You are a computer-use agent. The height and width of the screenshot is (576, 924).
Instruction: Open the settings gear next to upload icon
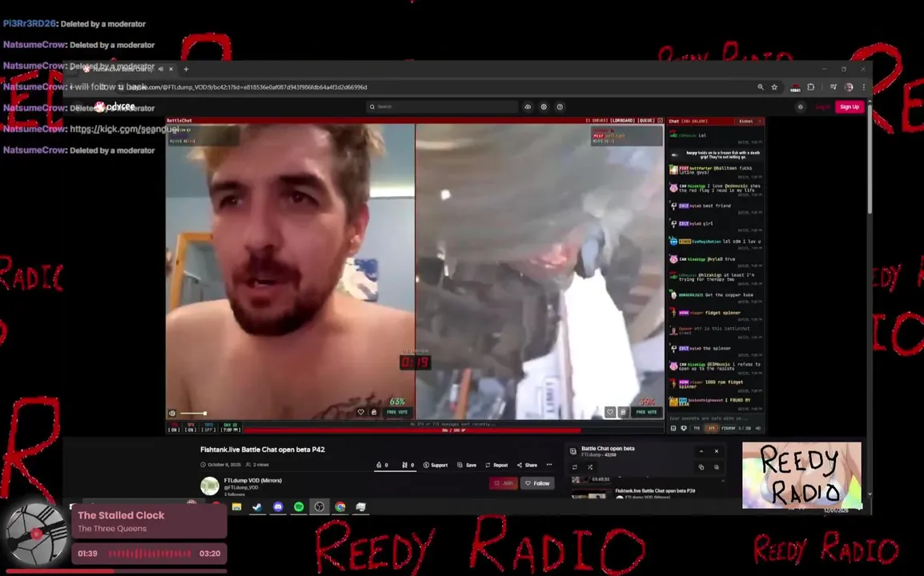point(544,106)
